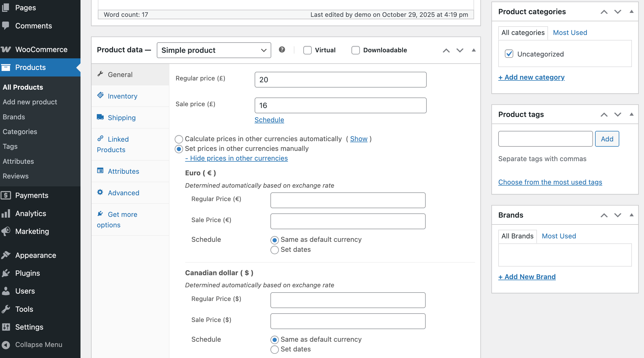Click the Regular Price (€) input field
Image resolution: width=644 pixels, height=358 pixels.
(x=348, y=200)
